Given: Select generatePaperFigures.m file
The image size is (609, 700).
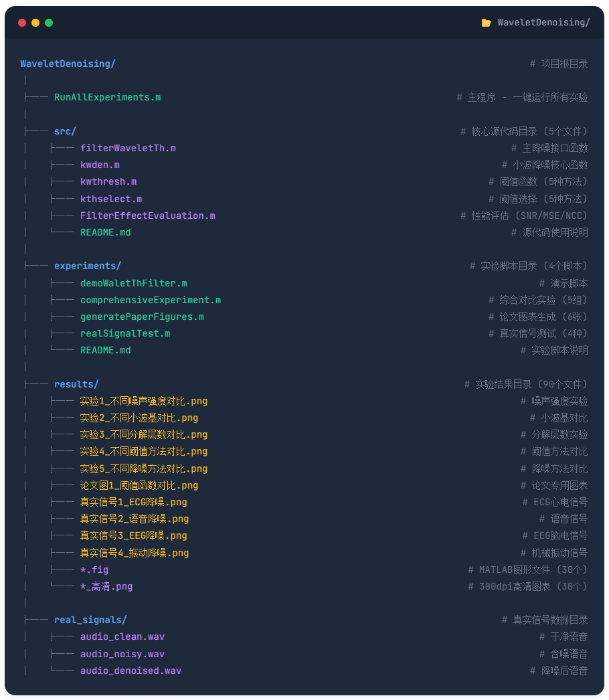Looking at the screenshot, I should (142, 317).
